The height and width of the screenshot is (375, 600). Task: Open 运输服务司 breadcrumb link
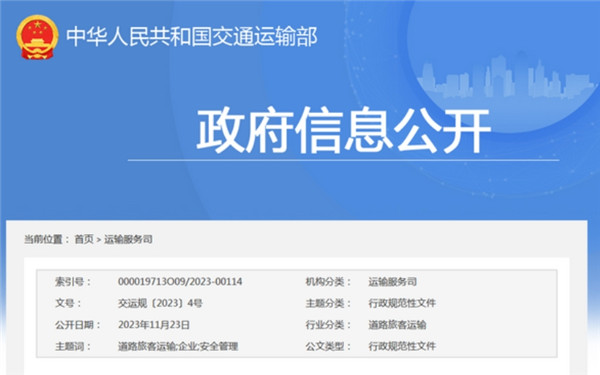128,240
